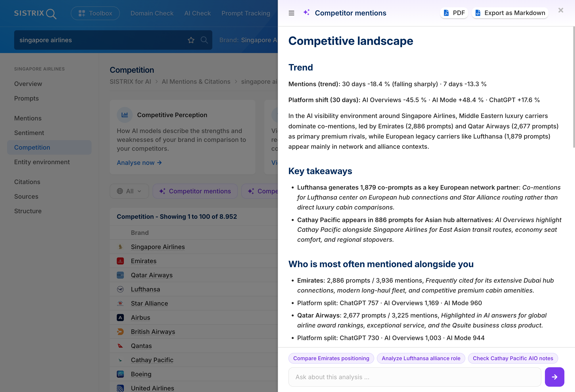This screenshot has width=575, height=392.
Task: Click the favorite star icon in search bar
Action: coord(191,40)
